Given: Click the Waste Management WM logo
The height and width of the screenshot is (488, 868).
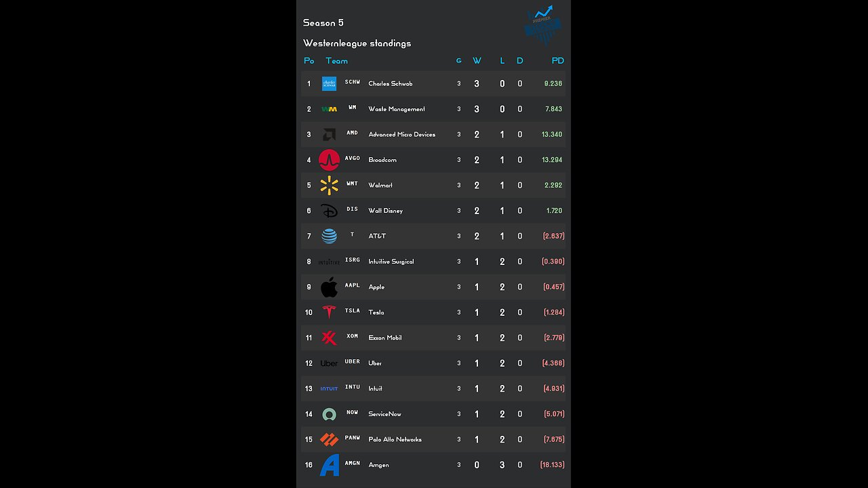Looking at the screenshot, I should (x=329, y=109).
